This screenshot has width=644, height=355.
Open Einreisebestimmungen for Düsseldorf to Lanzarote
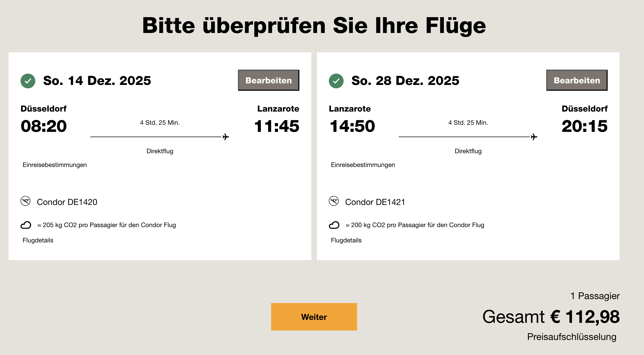coord(55,165)
